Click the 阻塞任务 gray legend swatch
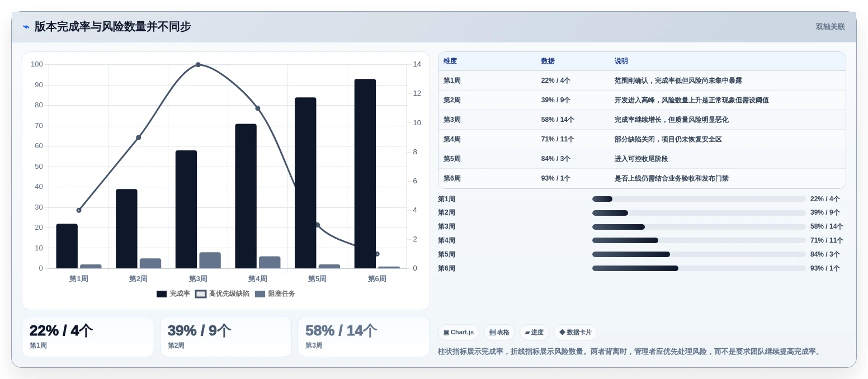Viewport: 868px width, 379px height. pyautogui.click(x=260, y=294)
